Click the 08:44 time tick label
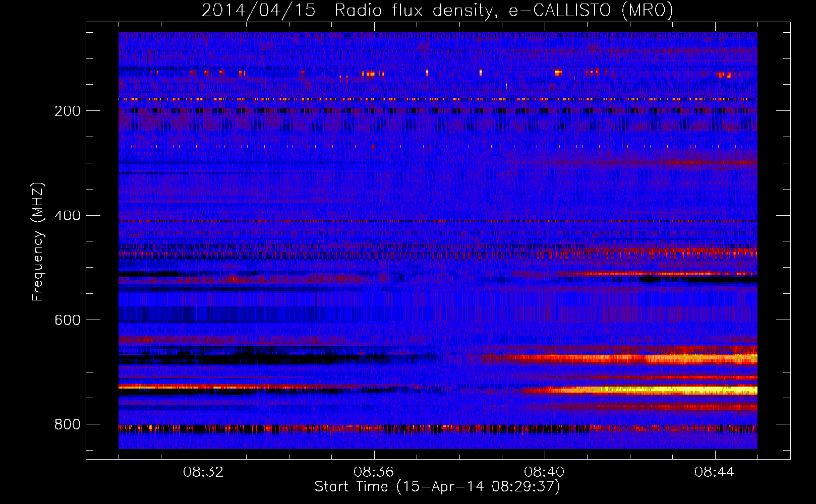This screenshot has height=504, width=816. [715, 472]
